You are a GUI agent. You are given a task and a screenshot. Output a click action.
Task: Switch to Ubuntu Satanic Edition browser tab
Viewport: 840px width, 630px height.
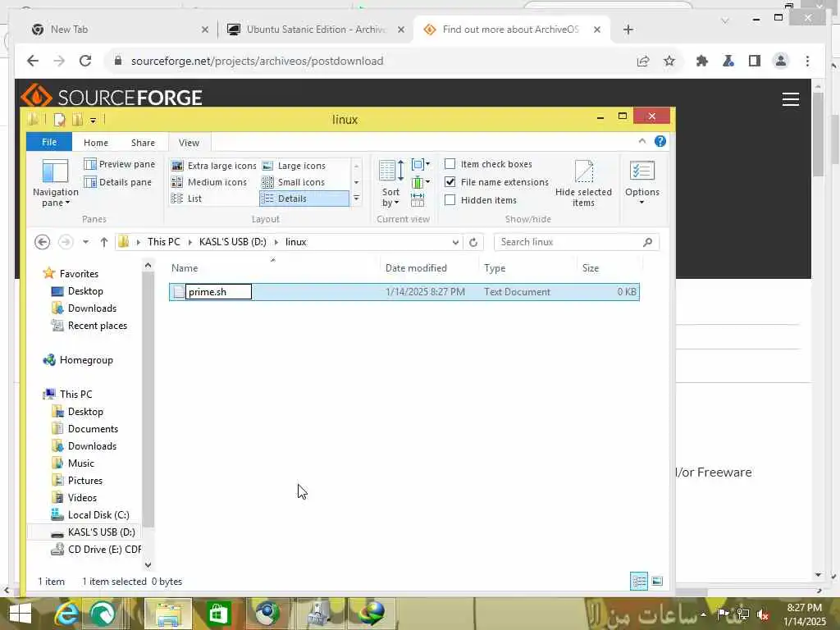[316, 30]
